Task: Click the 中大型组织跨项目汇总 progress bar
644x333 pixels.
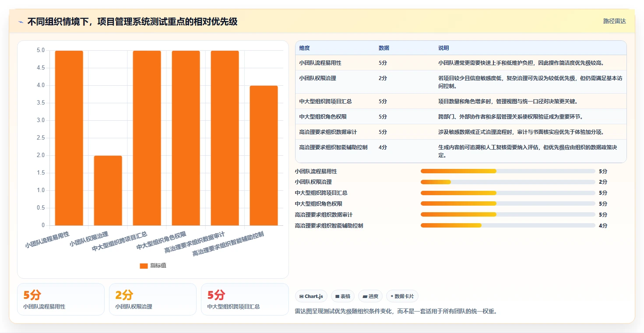Action: [508, 193]
